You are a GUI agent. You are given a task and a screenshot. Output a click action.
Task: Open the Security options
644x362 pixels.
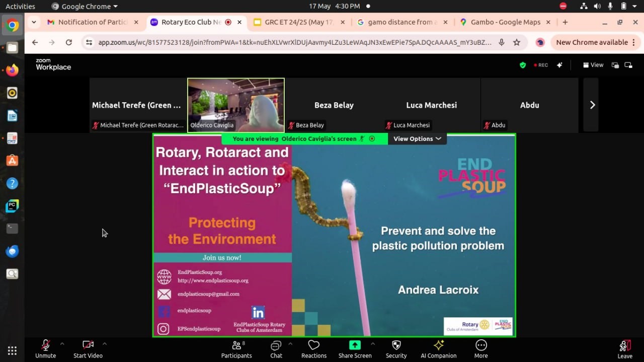click(396, 349)
